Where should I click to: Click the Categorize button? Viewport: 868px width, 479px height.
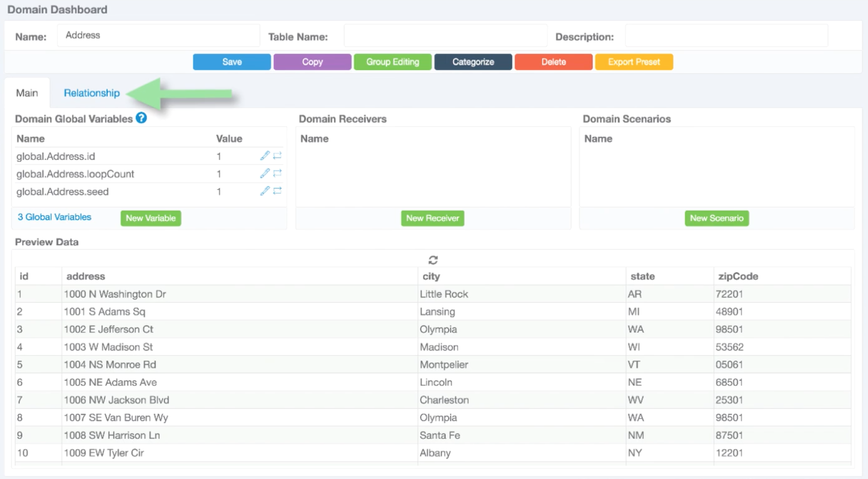pyautogui.click(x=473, y=62)
